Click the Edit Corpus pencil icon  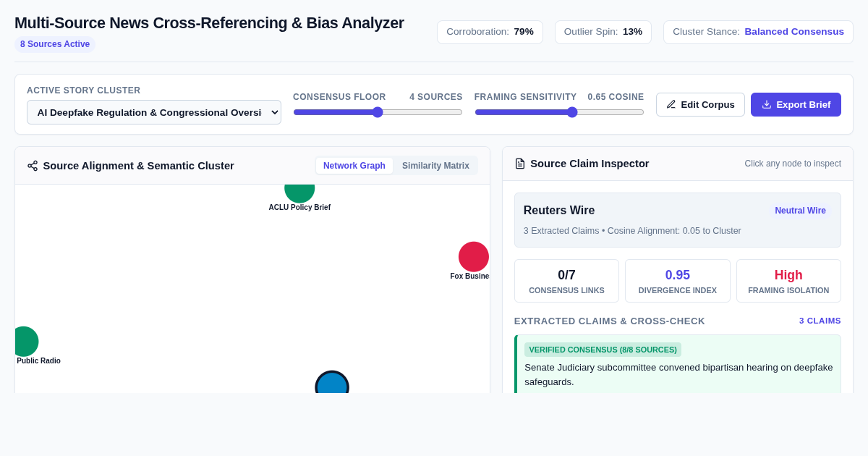pyautogui.click(x=671, y=104)
